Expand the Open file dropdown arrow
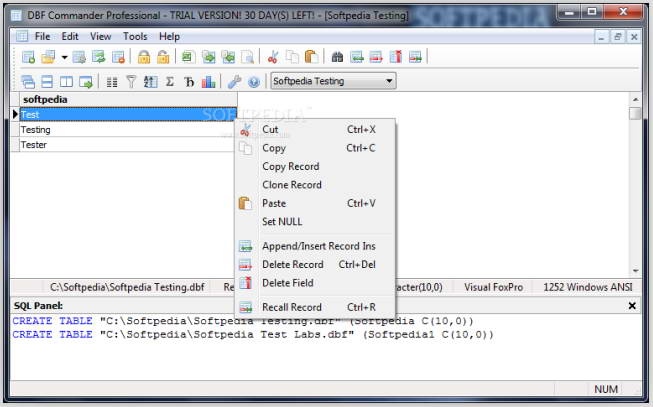 click(x=64, y=57)
